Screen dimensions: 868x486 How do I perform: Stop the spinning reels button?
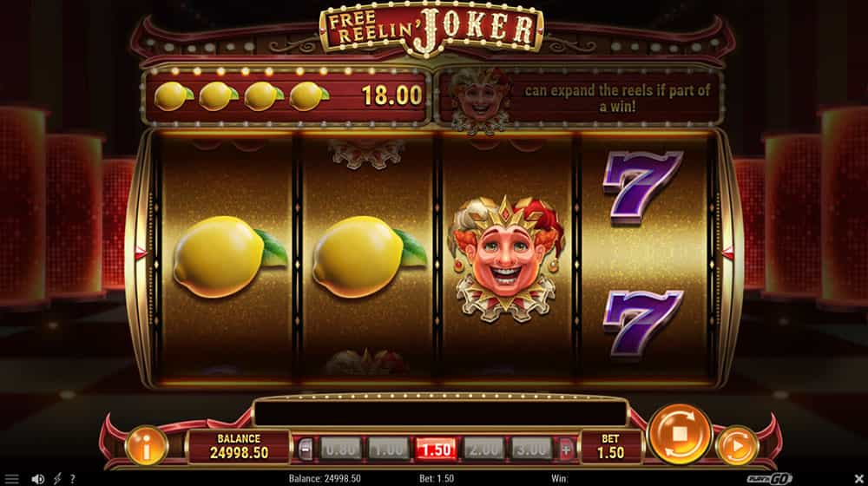tap(680, 434)
